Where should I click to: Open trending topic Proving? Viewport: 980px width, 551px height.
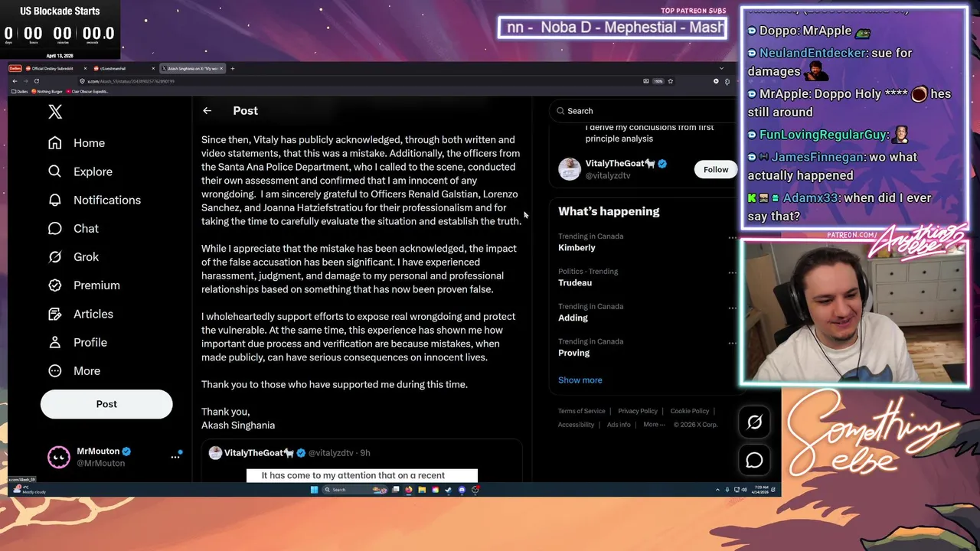click(x=573, y=353)
